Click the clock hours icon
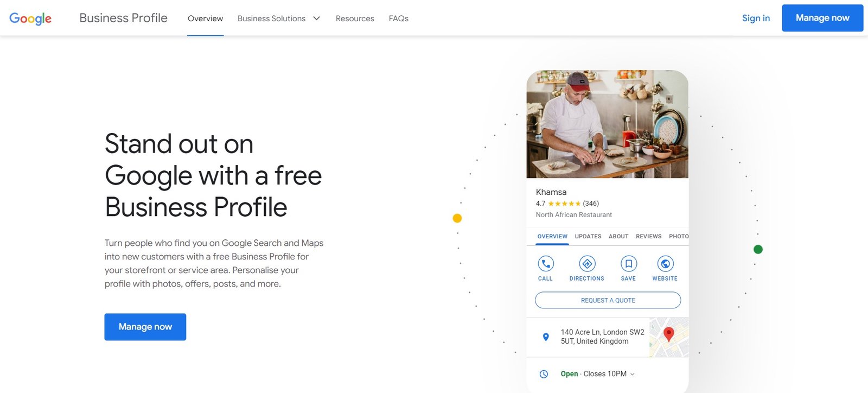 tap(544, 374)
